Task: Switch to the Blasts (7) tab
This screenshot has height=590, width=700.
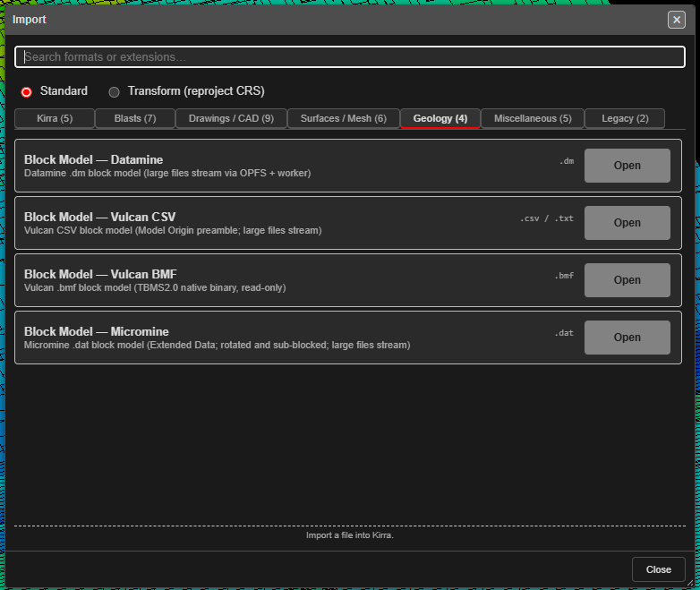Action: (x=135, y=118)
